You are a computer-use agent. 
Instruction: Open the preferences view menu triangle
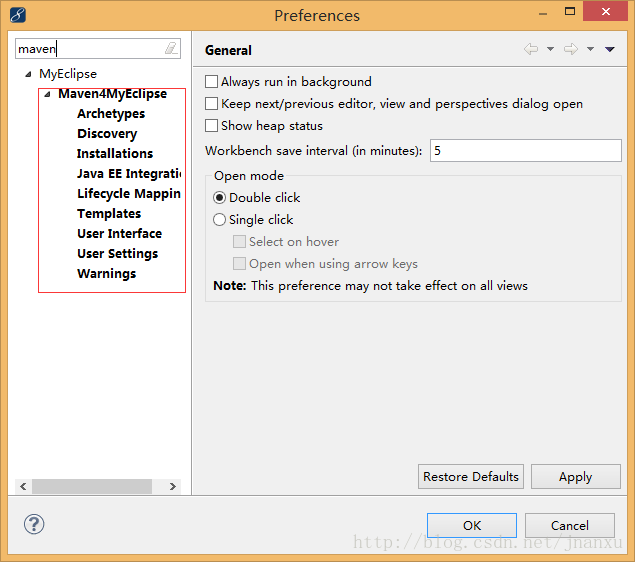coord(610,49)
